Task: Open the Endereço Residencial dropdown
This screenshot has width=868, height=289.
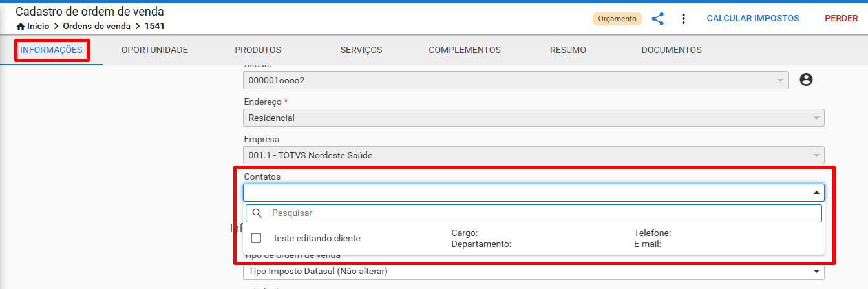Action: coord(534,118)
